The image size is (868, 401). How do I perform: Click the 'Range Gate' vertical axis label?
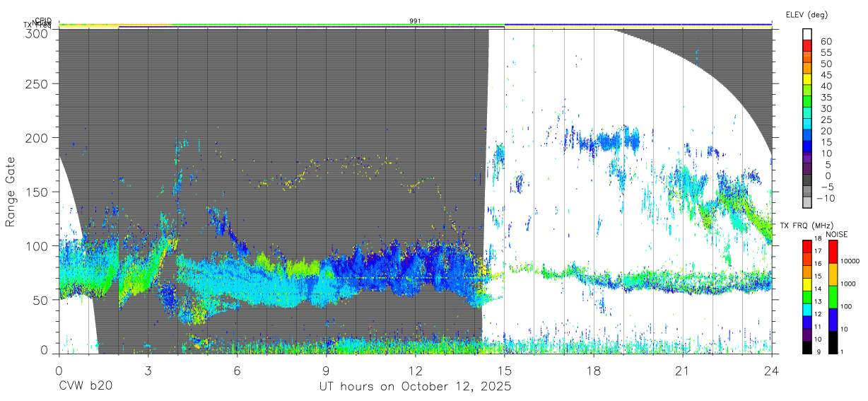click(x=11, y=192)
